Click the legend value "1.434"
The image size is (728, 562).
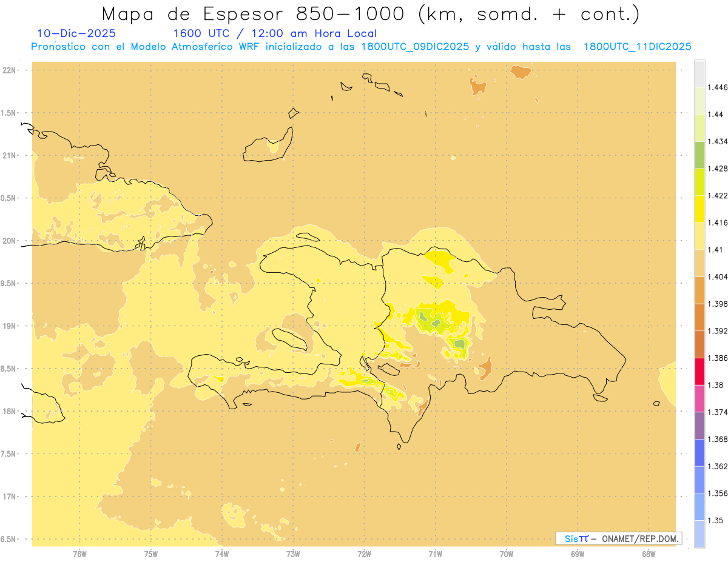[719, 141]
